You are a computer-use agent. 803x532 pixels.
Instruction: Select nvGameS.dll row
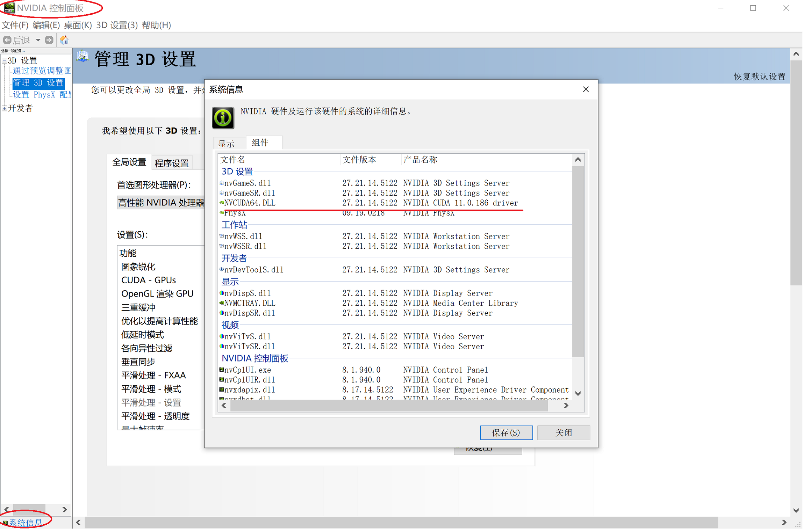click(x=395, y=183)
